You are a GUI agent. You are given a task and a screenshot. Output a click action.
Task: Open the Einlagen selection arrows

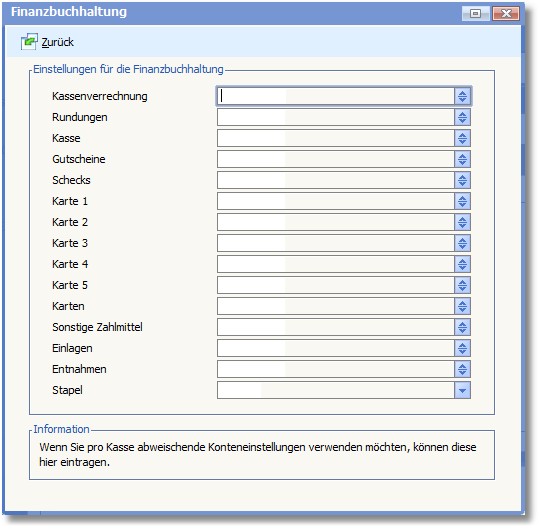462,349
